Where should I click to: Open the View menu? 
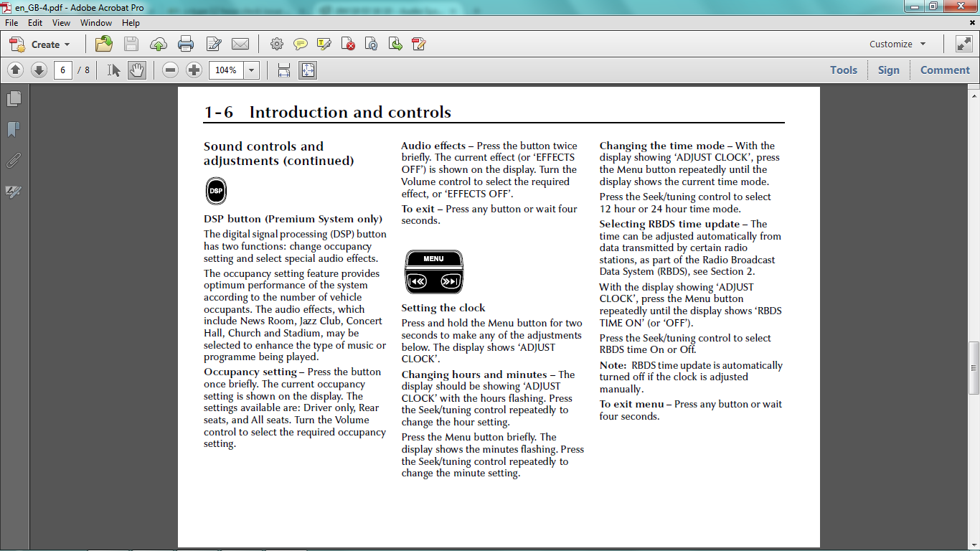61,23
